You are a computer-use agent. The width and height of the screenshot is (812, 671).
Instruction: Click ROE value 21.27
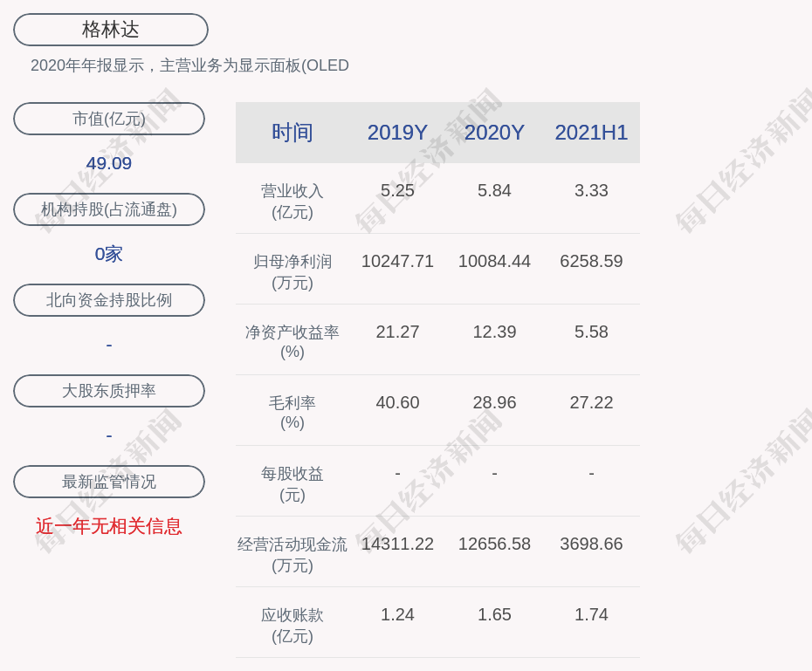(x=397, y=332)
